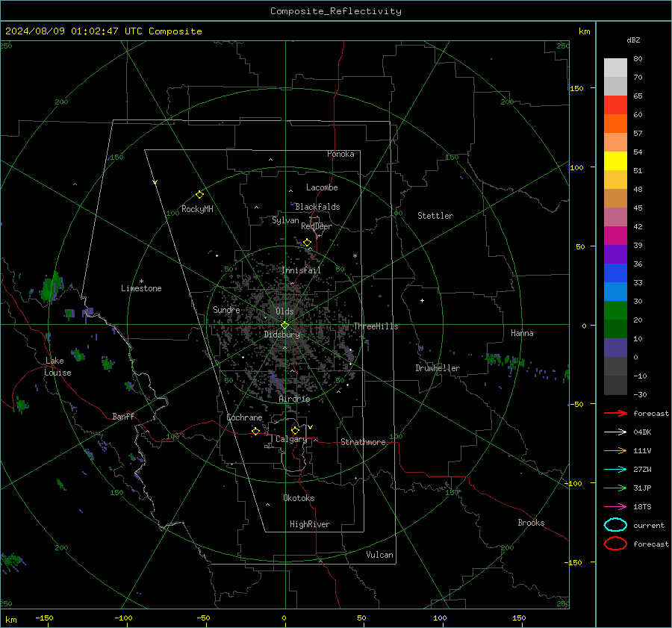Click the red forecast ellipse legend icon
Viewport: 672px width, 628px height.
[x=615, y=544]
